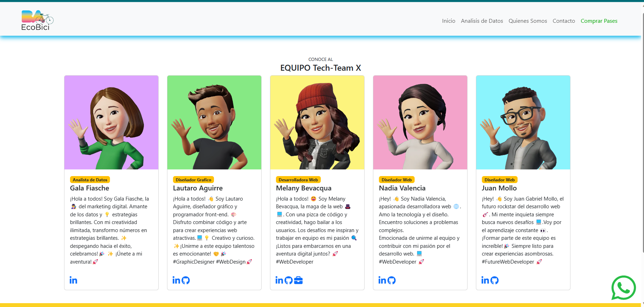Open Nadia Valencia's GitHub icon
Image resolution: width=644 pixels, height=307 pixels.
pos(392,280)
